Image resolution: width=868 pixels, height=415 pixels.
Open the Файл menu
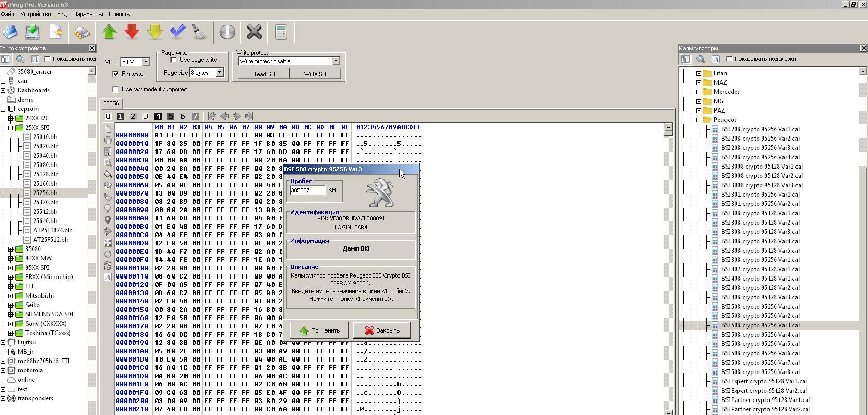[8, 14]
